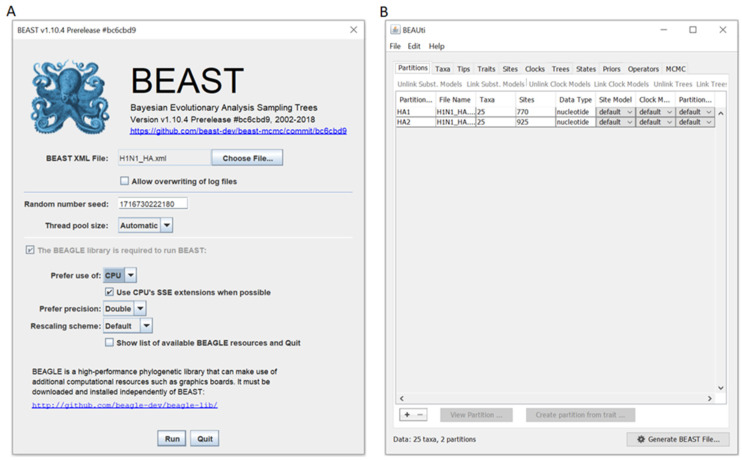This screenshot has width=742, height=460.
Task: Click the View Partition button
Action: tap(476, 415)
